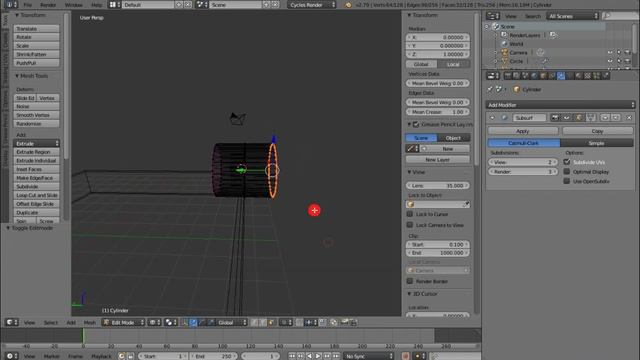
Task: Click the Loop Cut and Slide button
Action: [37, 195]
